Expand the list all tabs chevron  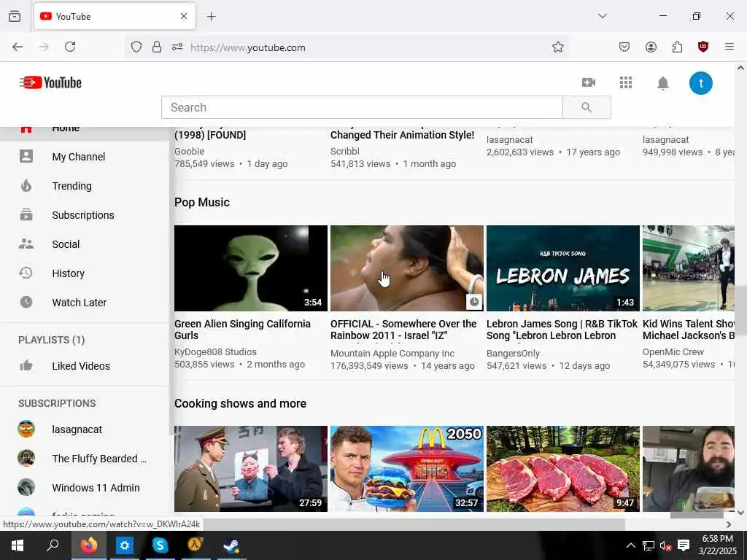coord(603,16)
